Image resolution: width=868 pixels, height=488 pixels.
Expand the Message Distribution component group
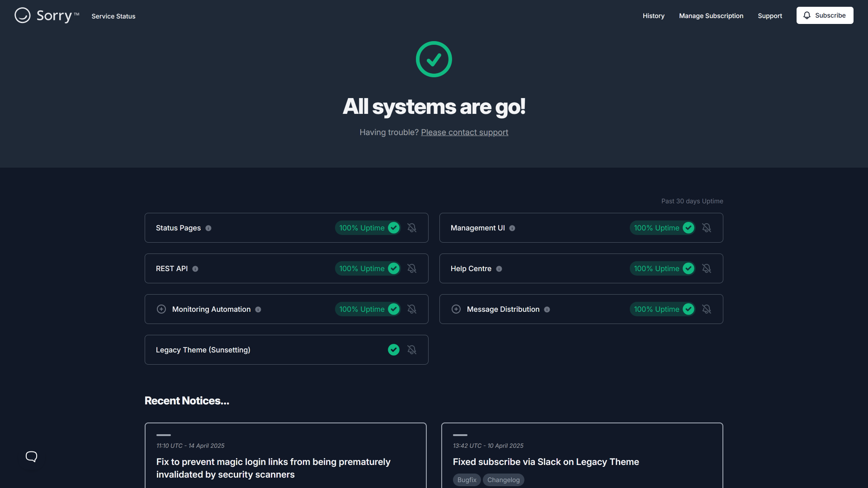click(x=456, y=309)
